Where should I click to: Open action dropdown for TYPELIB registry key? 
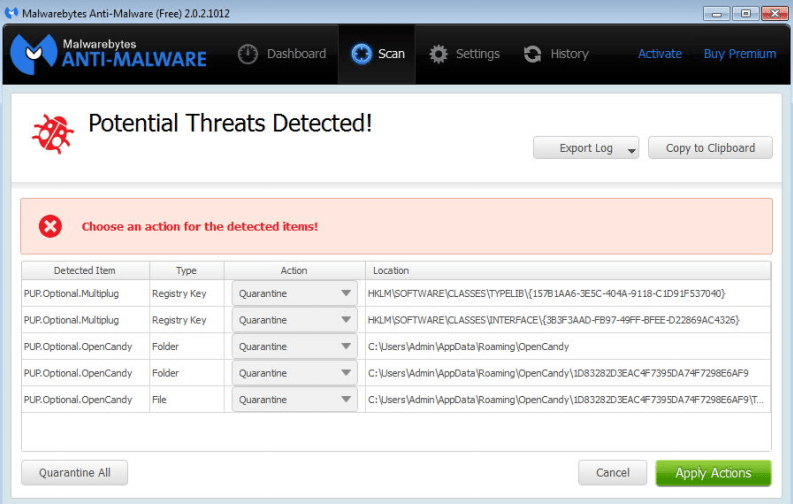pyautogui.click(x=294, y=293)
